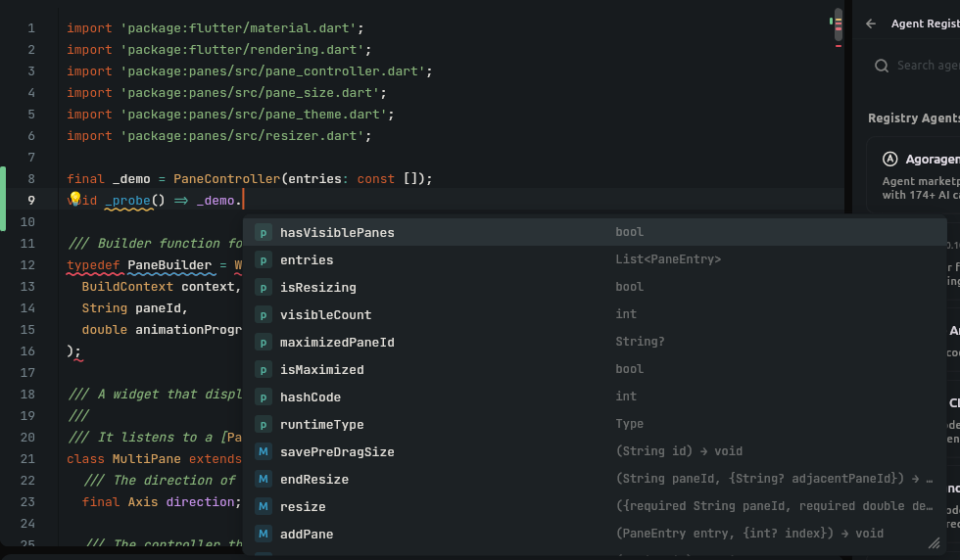
Task: Click method icon beside resize
Action: [264, 507]
